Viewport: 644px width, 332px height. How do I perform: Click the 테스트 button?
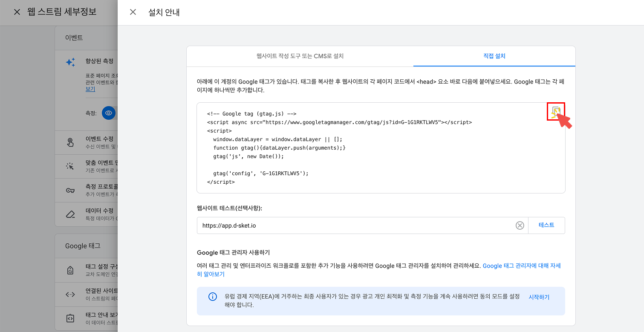tap(547, 225)
